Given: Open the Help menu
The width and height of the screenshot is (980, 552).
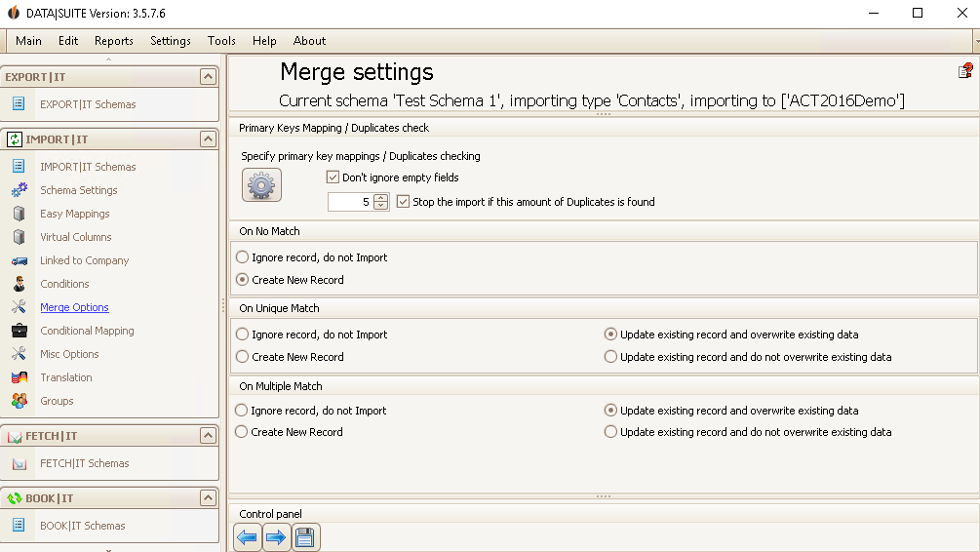Looking at the screenshot, I should (x=264, y=41).
